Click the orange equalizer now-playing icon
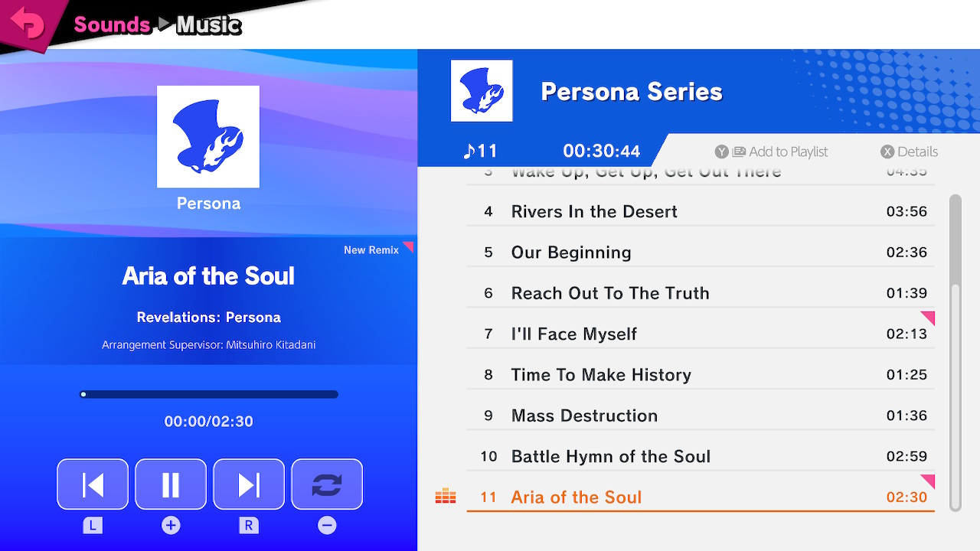 (446, 497)
